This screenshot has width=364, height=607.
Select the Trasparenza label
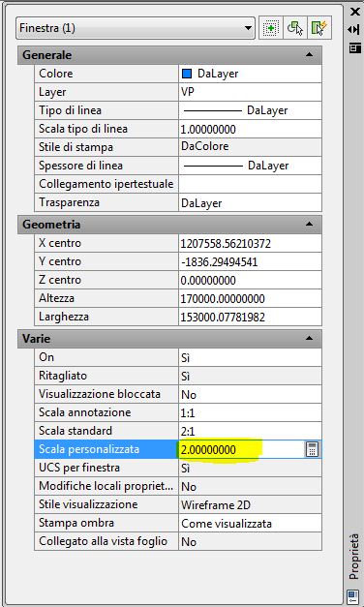(x=69, y=202)
